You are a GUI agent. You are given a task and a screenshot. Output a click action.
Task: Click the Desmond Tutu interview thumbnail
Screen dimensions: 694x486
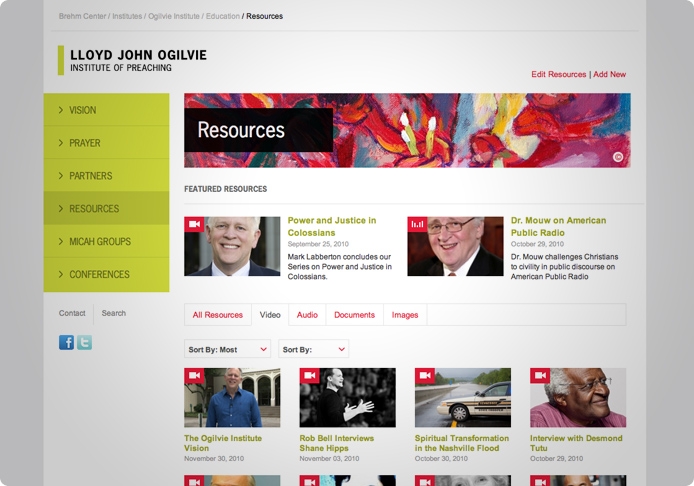[578, 398]
